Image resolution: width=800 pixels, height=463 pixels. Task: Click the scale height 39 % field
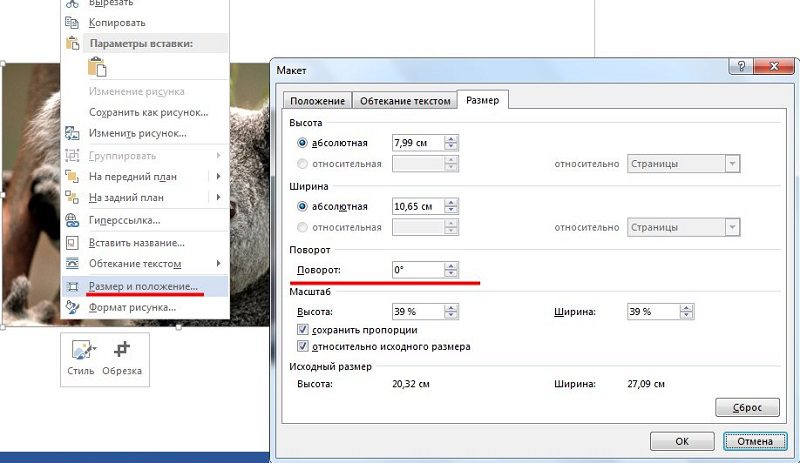click(418, 311)
